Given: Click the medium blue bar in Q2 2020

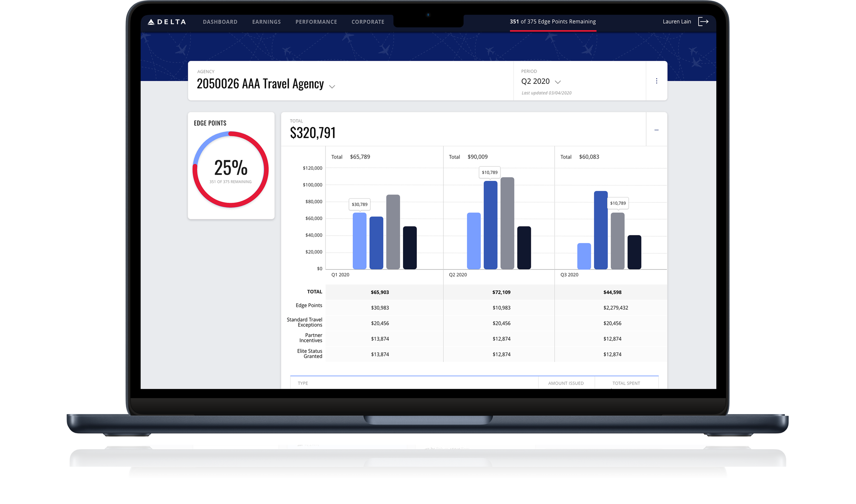Looking at the screenshot, I should (x=490, y=225).
